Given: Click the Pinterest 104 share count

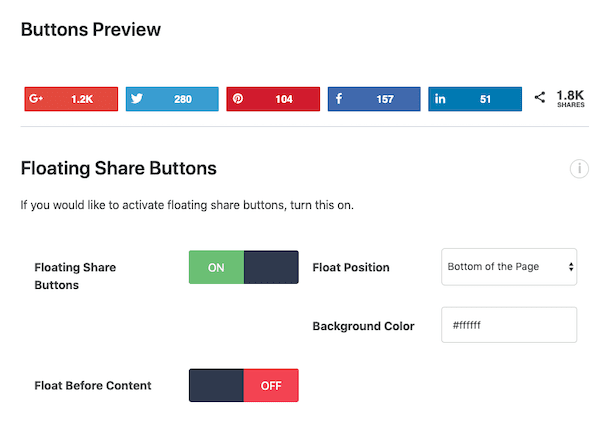Looking at the screenshot, I should [284, 99].
